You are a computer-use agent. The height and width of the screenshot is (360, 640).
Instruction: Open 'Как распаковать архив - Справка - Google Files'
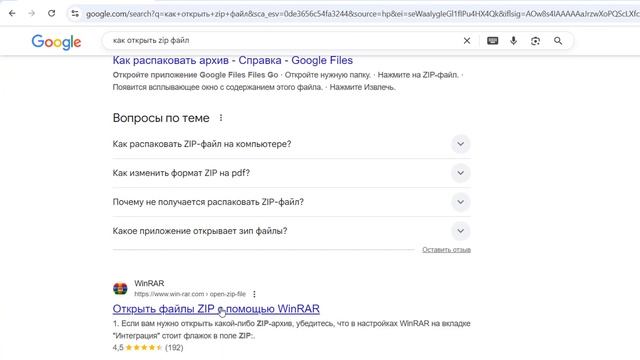233,60
